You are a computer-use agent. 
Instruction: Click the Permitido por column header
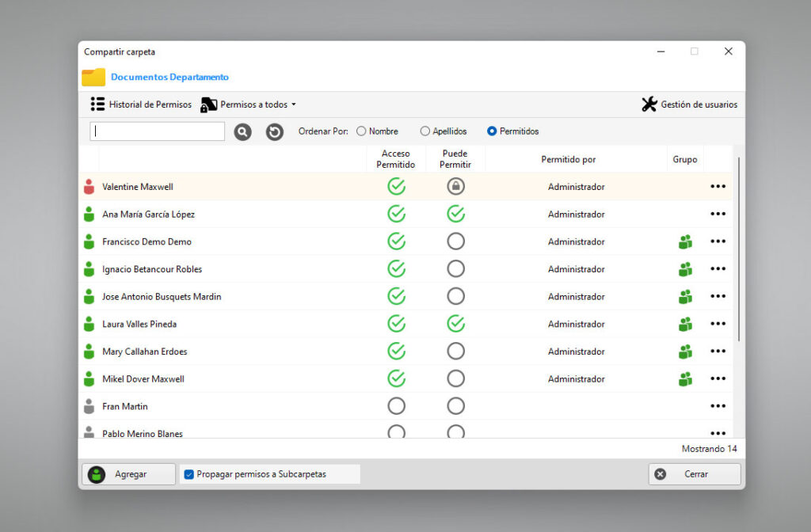pos(569,159)
